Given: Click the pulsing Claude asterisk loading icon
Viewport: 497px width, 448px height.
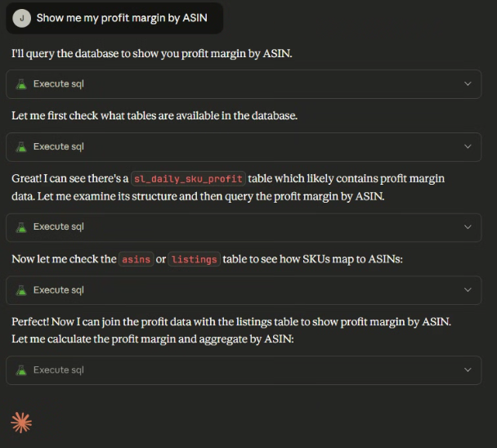Looking at the screenshot, I should click(21, 422).
